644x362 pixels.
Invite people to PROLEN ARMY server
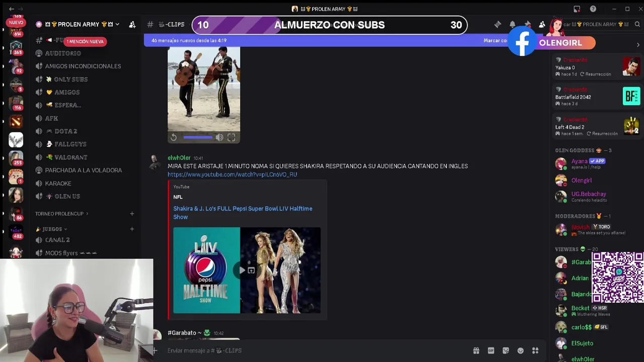coord(132,24)
